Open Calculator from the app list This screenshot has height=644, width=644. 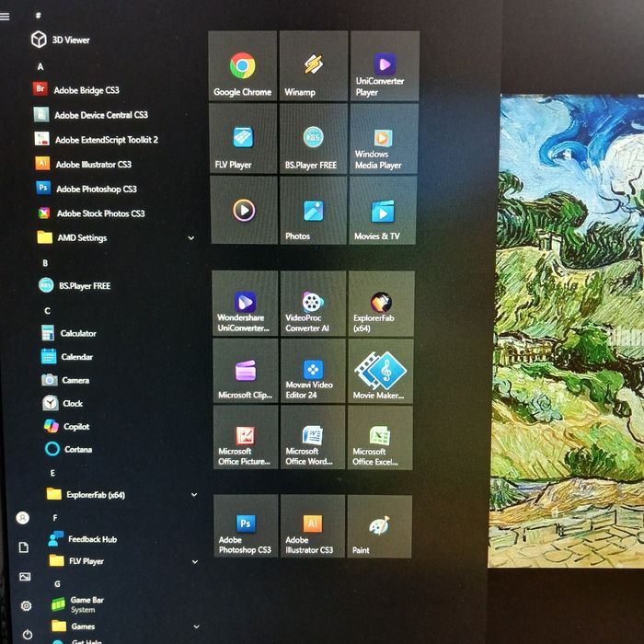pyautogui.click(x=69, y=333)
